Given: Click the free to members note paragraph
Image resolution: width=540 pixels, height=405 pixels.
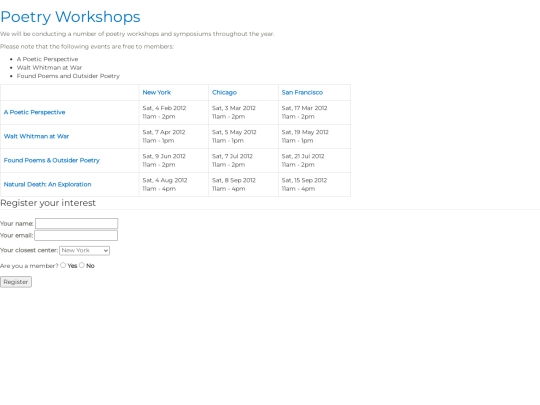Looking at the screenshot, I should point(87,46).
